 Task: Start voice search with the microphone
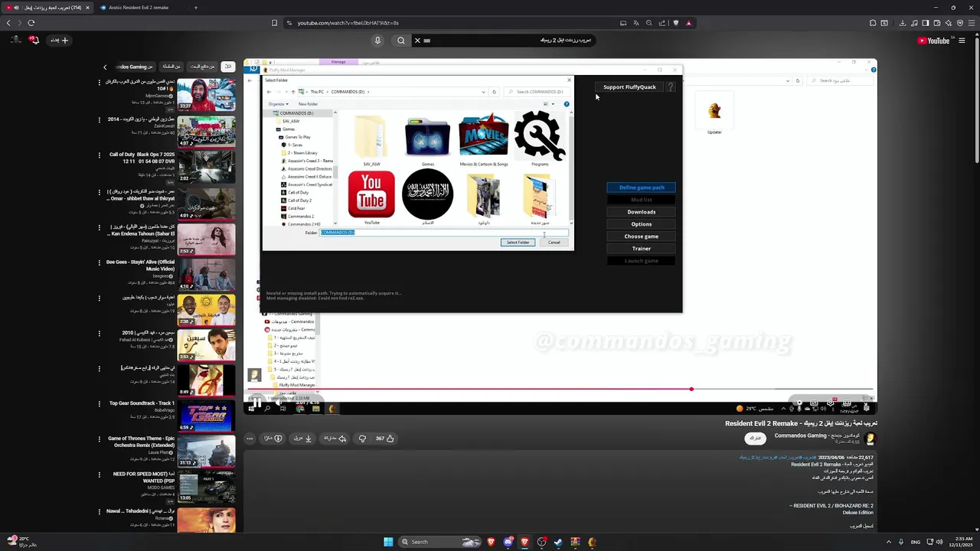coord(377,41)
